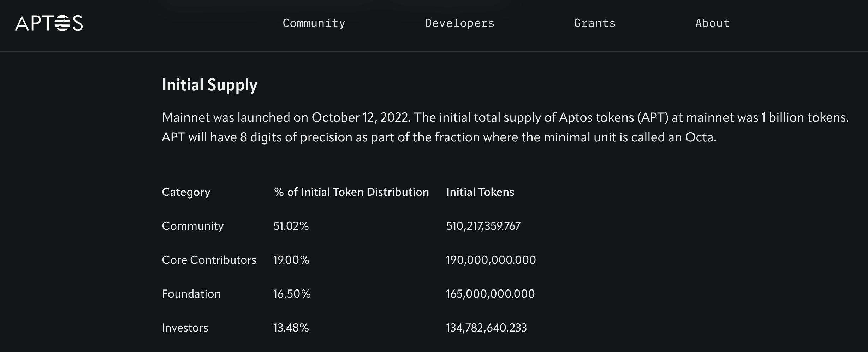Select the Initial Tokens column header
Viewport: 868px width, 352px height.
[480, 192]
